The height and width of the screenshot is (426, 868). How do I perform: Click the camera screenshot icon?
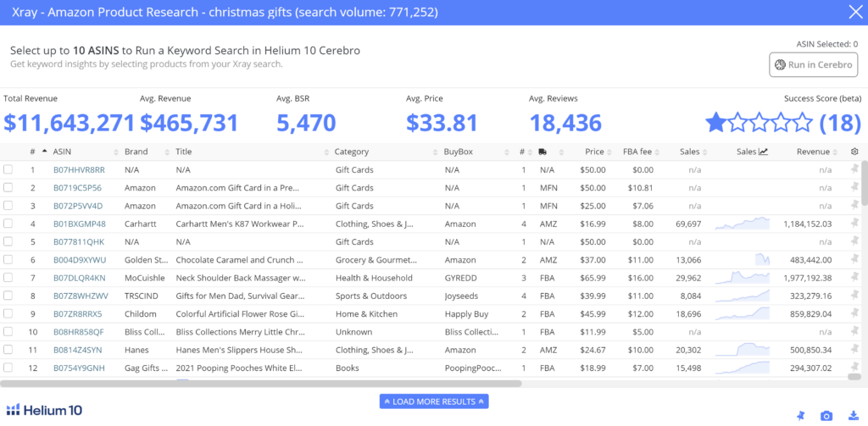pos(826,416)
